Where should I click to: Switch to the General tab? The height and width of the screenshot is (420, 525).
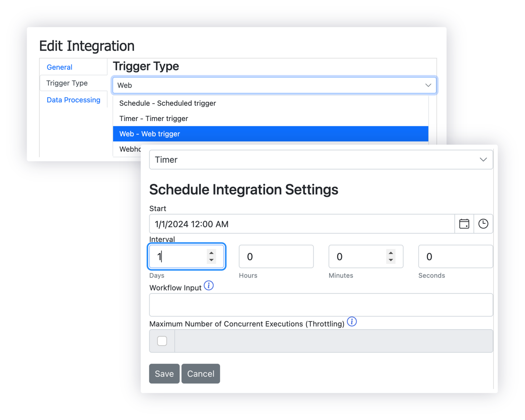(x=59, y=67)
